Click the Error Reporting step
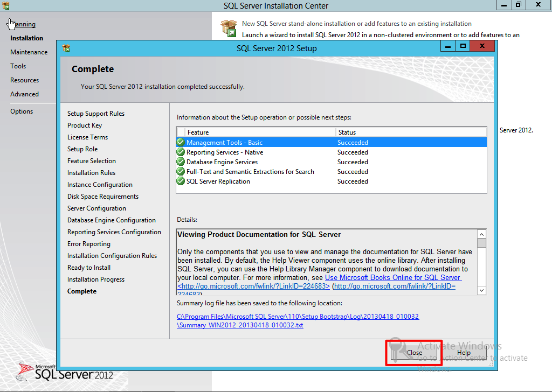This screenshot has height=392, width=552. point(89,244)
